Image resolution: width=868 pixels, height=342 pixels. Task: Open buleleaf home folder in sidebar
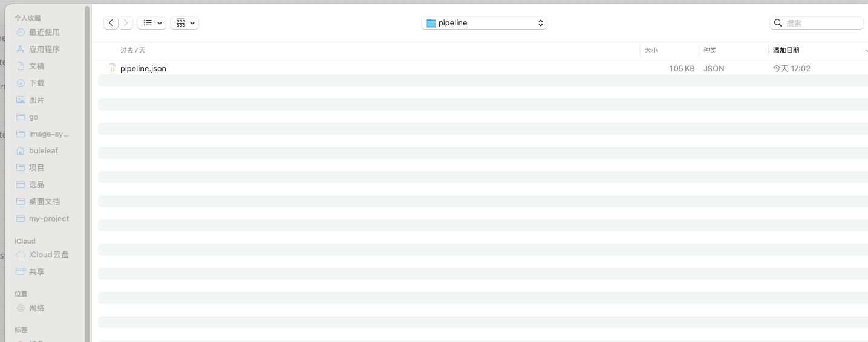(43, 151)
